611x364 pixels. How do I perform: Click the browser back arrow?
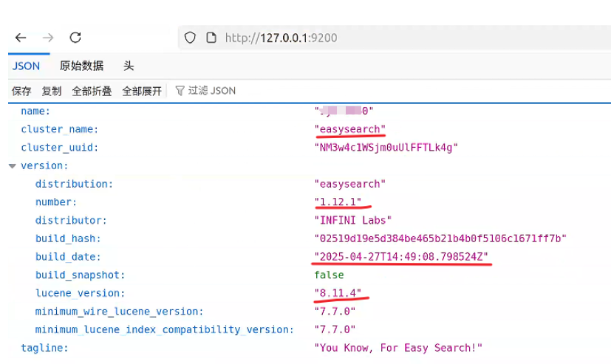[21, 38]
